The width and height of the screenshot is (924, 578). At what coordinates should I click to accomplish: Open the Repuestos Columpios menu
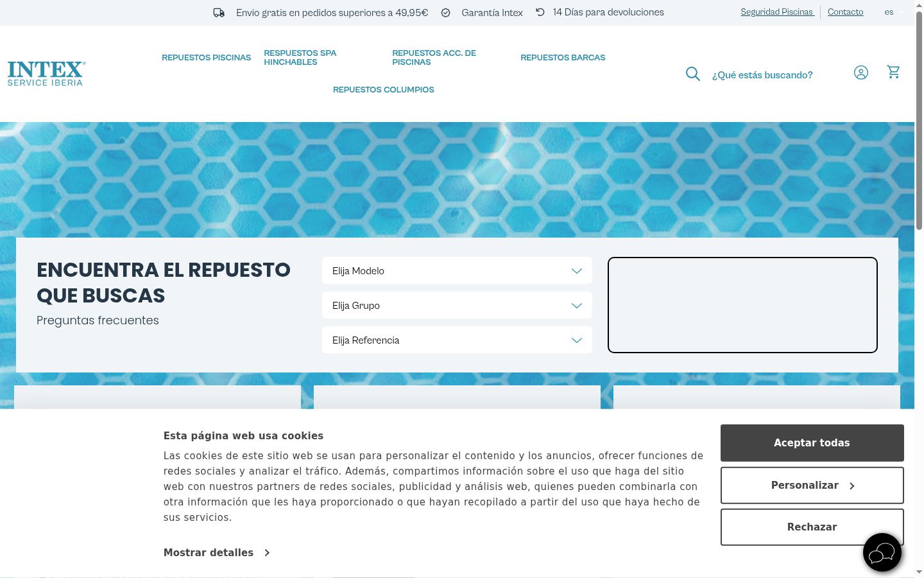tap(383, 90)
